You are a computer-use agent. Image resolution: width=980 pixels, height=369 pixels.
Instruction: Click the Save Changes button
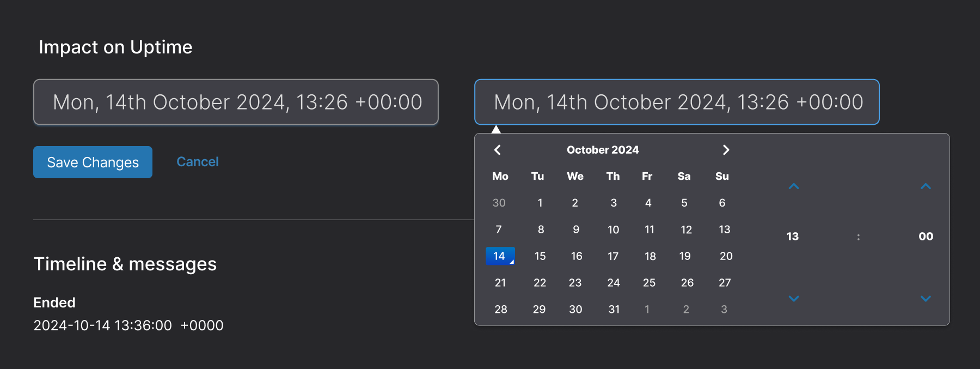tap(92, 162)
